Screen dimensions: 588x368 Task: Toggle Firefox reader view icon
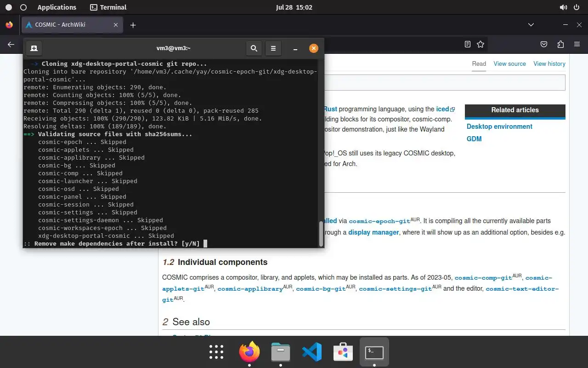[x=468, y=44]
